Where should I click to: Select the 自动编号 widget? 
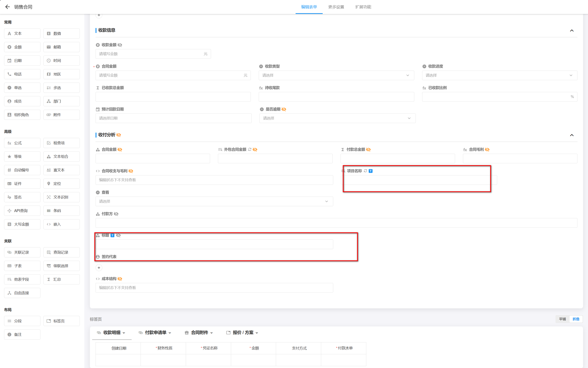point(22,170)
